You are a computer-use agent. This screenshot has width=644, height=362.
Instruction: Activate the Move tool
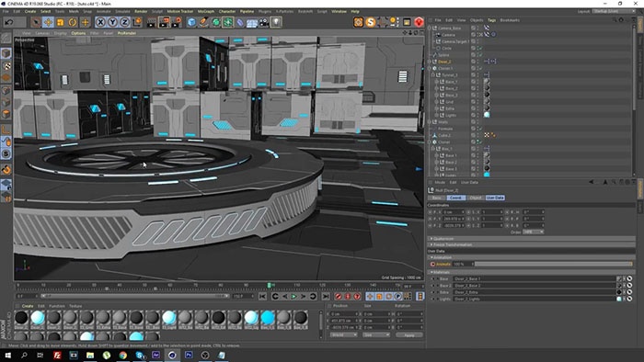(x=48, y=22)
